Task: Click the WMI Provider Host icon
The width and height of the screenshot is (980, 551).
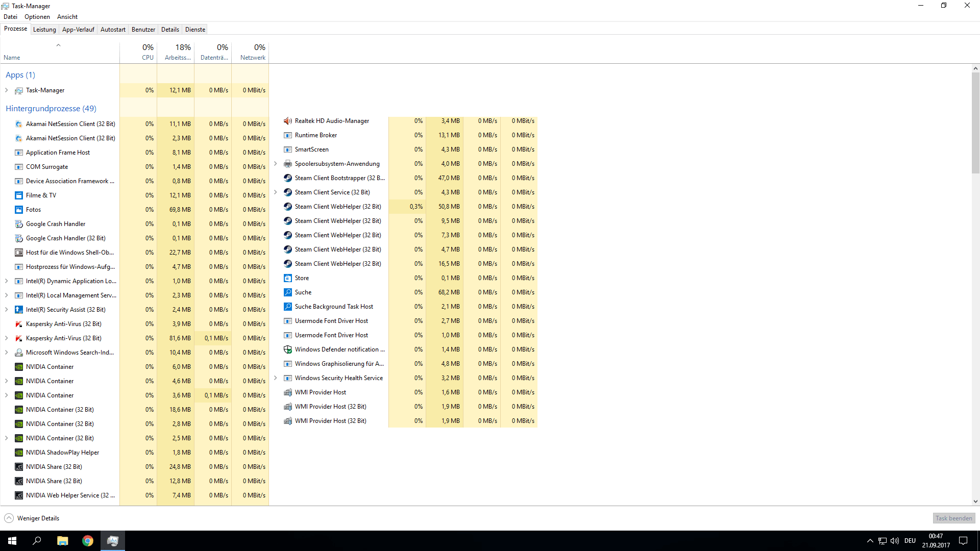Action: (x=288, y=392)
